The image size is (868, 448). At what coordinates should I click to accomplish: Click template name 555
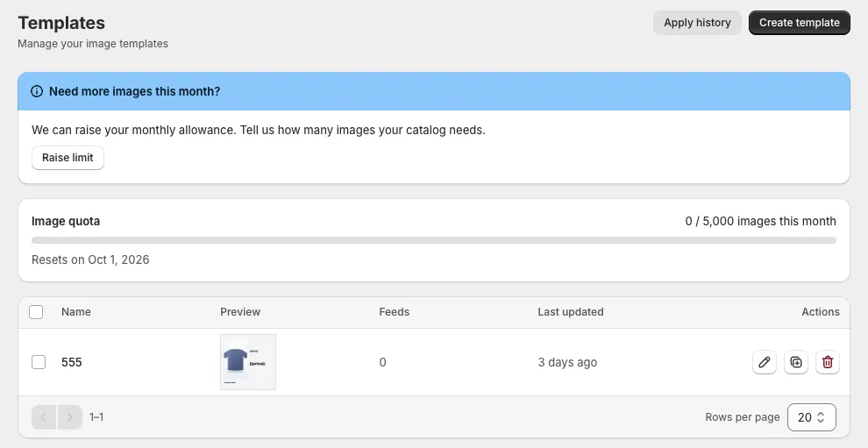click(x=71, y=362)
